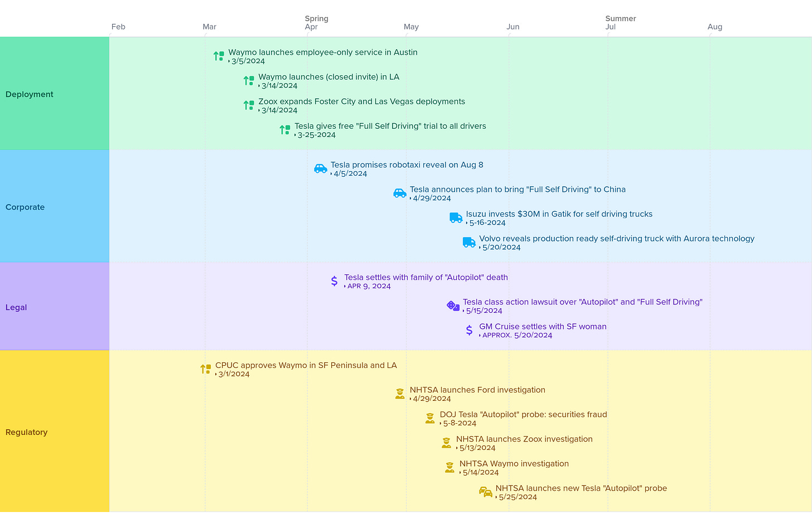Click the Tesla free FSD trial icon
The image size is (812, 523).
coord(285,130)
